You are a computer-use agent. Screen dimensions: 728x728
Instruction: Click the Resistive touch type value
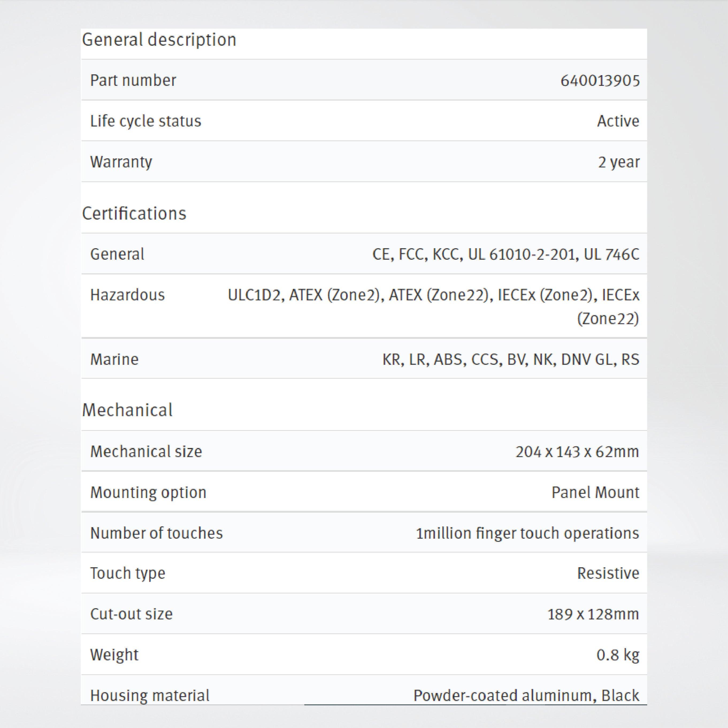click(608, 573)
